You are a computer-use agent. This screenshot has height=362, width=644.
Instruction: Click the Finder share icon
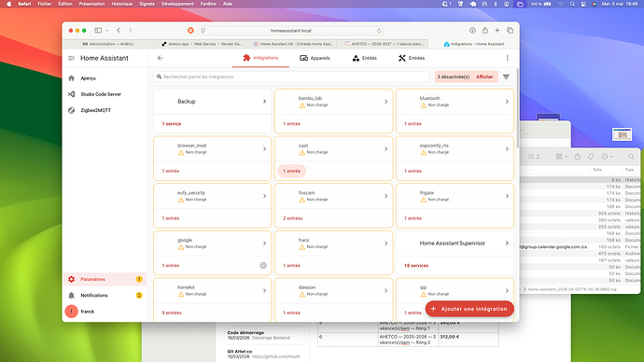pyautogui.click(x=578, y=157)
